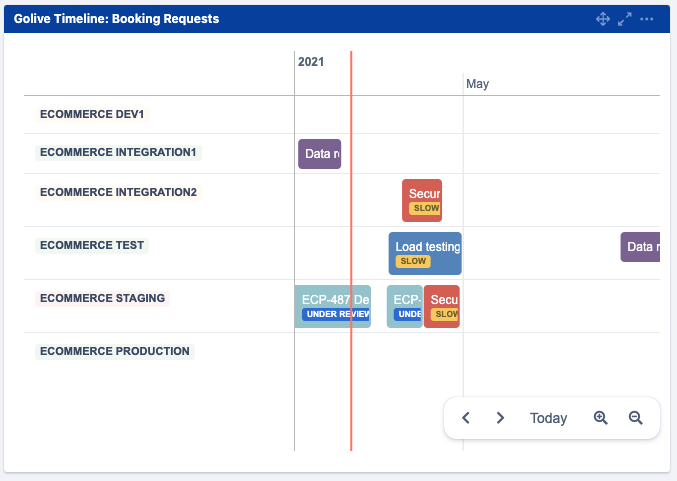Jump to Today on the timeline
The image size is (677, 481).
click(548, 418)
